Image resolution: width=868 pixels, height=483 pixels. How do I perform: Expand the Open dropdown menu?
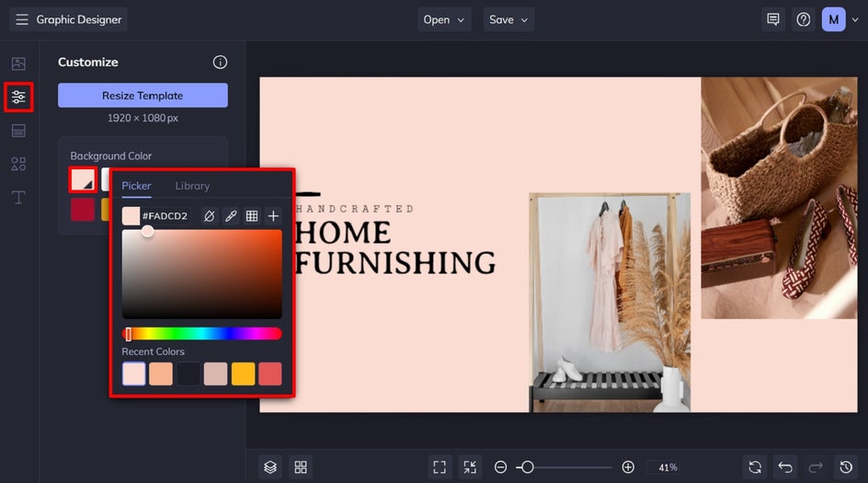[x=444, y=19]
